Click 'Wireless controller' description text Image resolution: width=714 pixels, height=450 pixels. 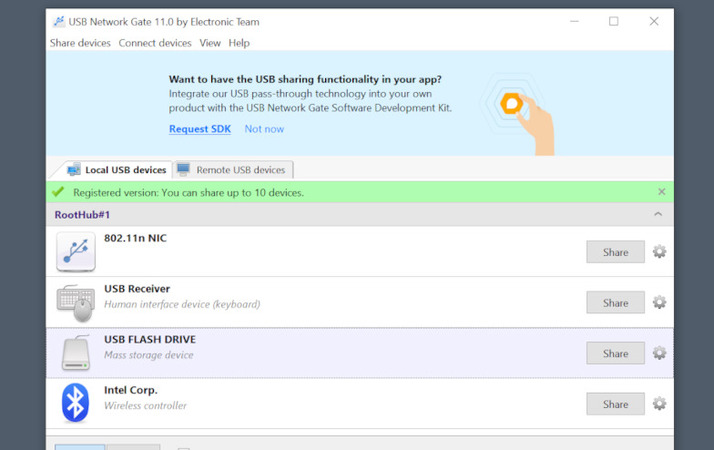pyautogui.click(x=145, y=405)
